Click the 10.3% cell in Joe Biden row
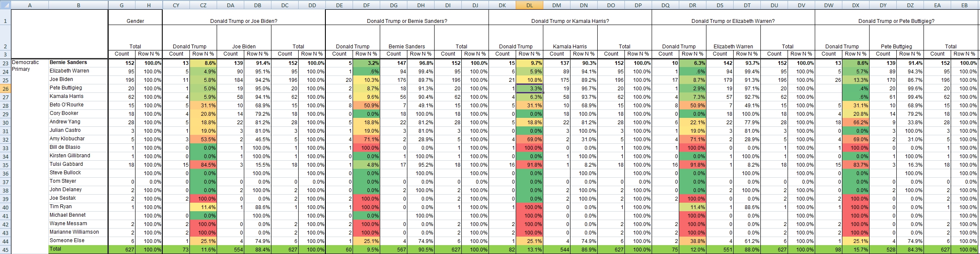The height and width of the screenshot is (254, 980). pyautogui.click(x=366, y=80)
